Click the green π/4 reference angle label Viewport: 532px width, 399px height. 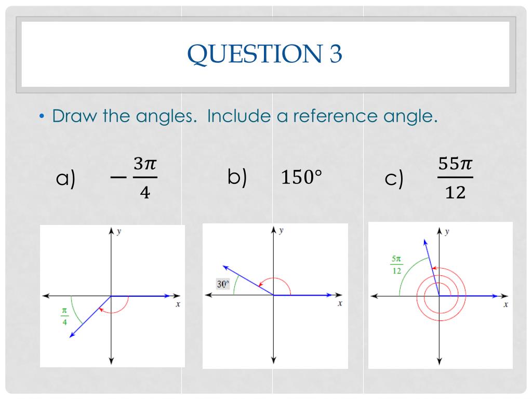[64, 316]
